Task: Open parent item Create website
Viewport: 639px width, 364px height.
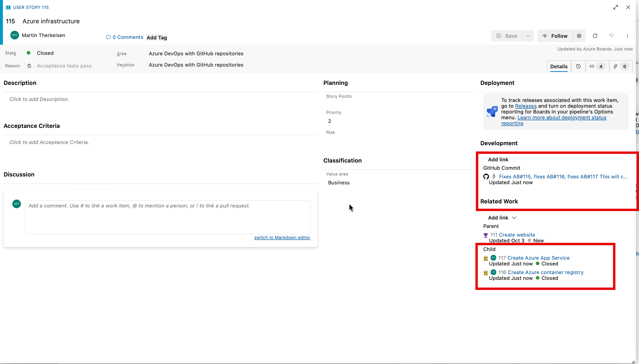Action: coord(517,235)
